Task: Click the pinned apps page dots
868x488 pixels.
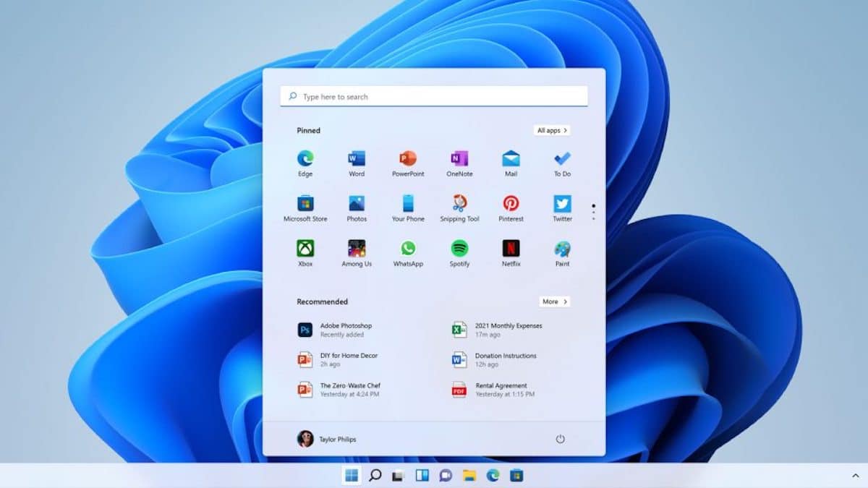Action: click(594, 210)
